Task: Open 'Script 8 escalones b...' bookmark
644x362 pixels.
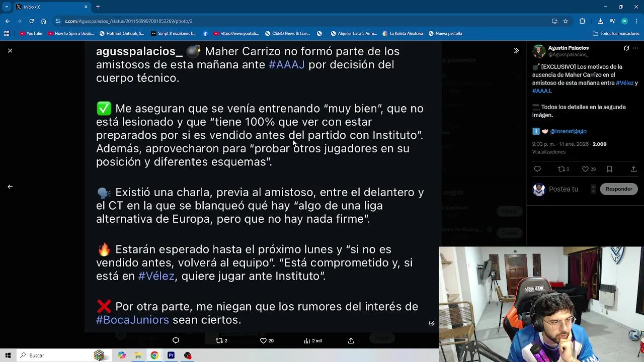Action: (x=174, y=34)
